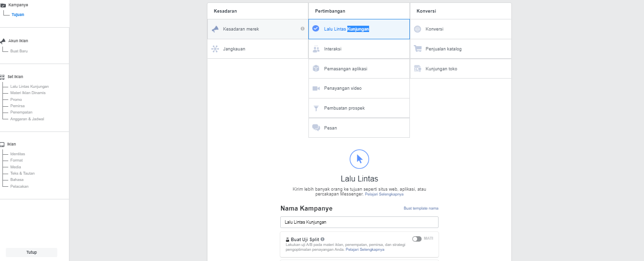Click the Pembuatan prospek funnel icon
The width and height of the screenshot is (644, 261).
pyautogui.click(x=316, y=108)
